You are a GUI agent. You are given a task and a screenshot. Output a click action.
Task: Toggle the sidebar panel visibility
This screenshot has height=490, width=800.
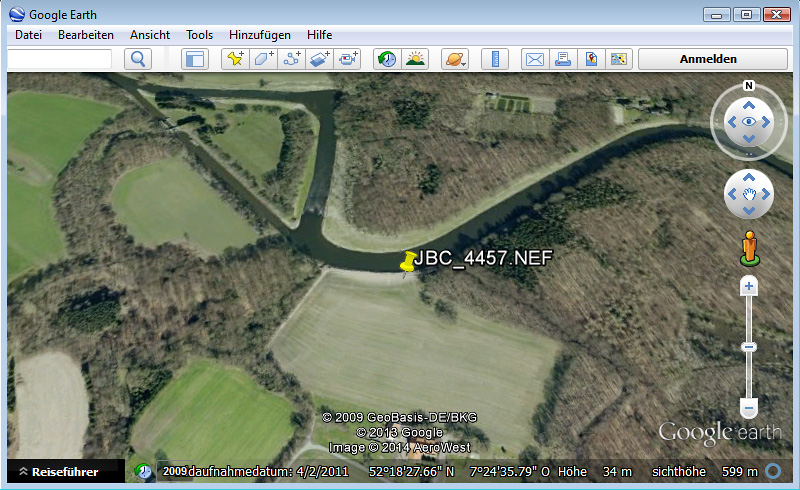coord(193,59)
